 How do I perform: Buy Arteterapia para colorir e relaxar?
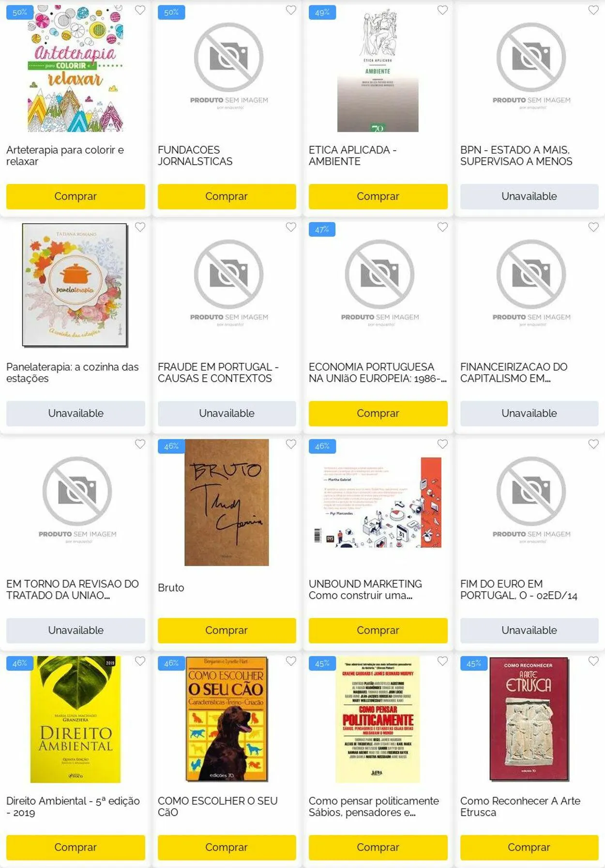click(x=76, y=197)
